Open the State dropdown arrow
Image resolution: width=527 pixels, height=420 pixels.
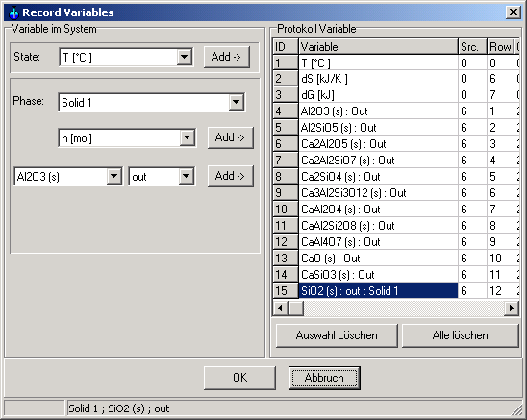tap(185, 57)
